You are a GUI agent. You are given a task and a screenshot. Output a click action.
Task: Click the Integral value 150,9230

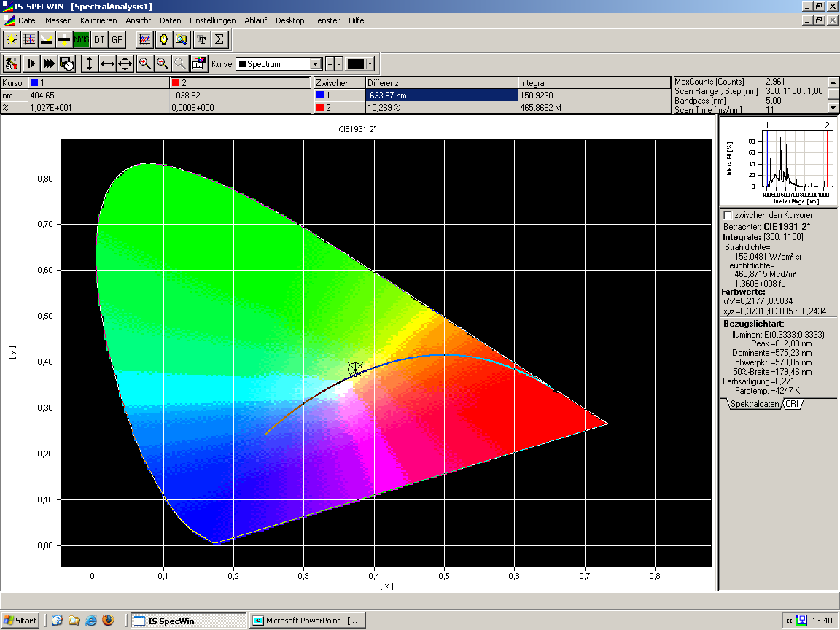[537, 96]
